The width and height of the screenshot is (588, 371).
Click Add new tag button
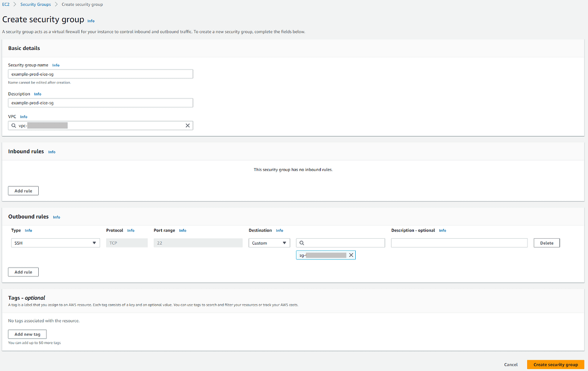(27, 334)
